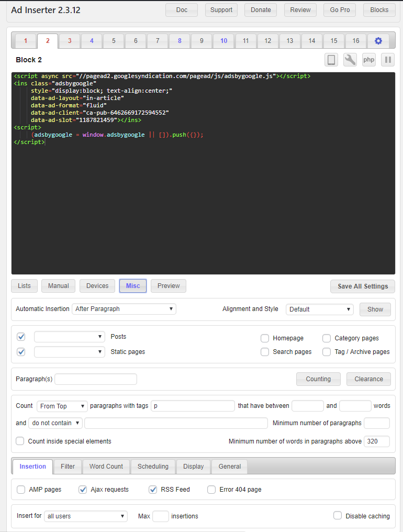This screenshot has height=532, width=403.
Task: Click the Go Pro button
Action: 340,10
